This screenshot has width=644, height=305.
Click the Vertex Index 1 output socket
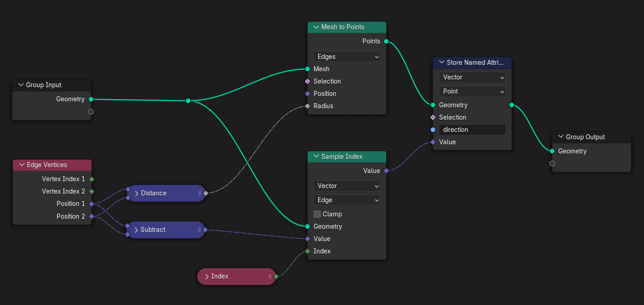tap(92, 179)
